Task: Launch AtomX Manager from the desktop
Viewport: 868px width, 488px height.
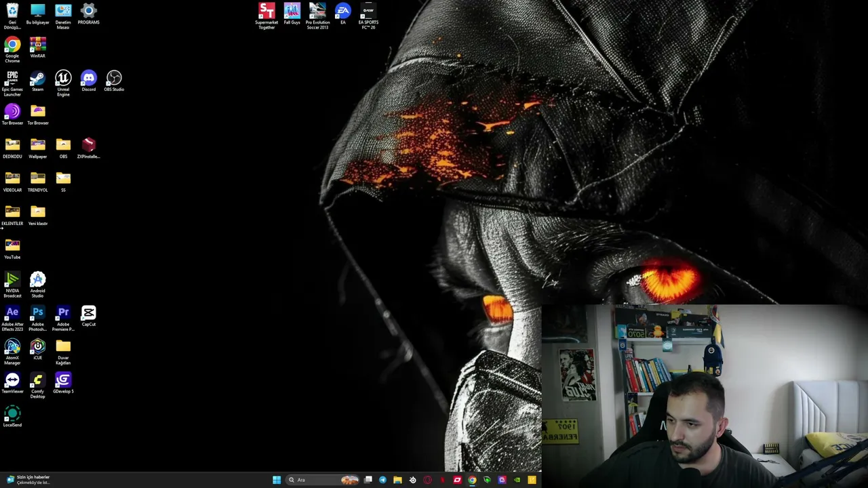Action: 12,352
